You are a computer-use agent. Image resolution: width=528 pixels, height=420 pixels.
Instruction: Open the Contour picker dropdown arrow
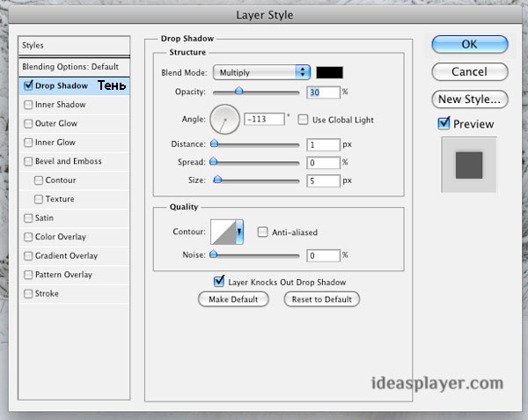pos(239,232)
